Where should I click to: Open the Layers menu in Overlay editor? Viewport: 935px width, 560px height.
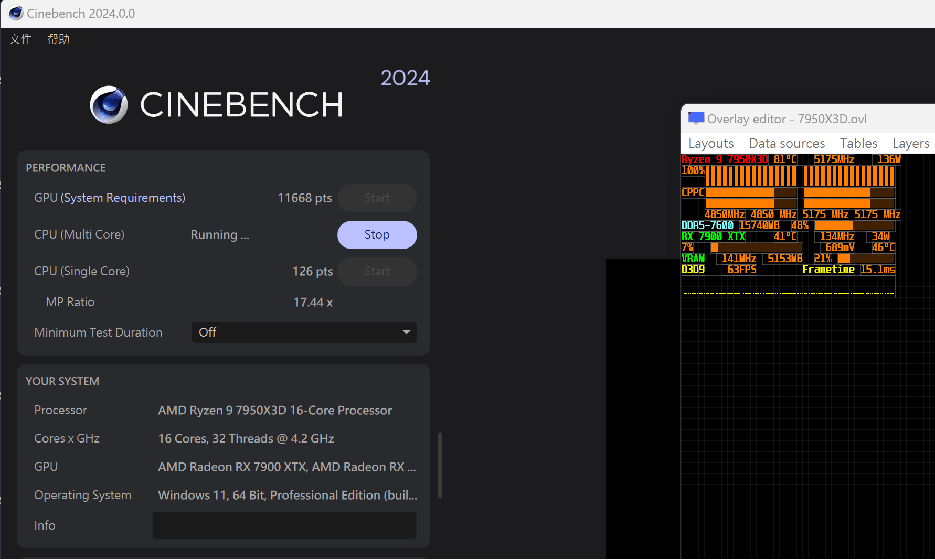911,143
